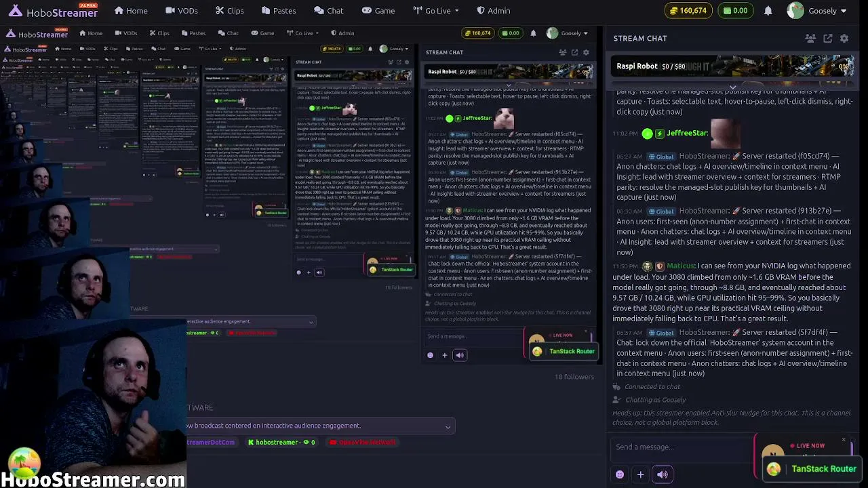Click Goosely's goose avatar in the top bar

tap(795, 11)
